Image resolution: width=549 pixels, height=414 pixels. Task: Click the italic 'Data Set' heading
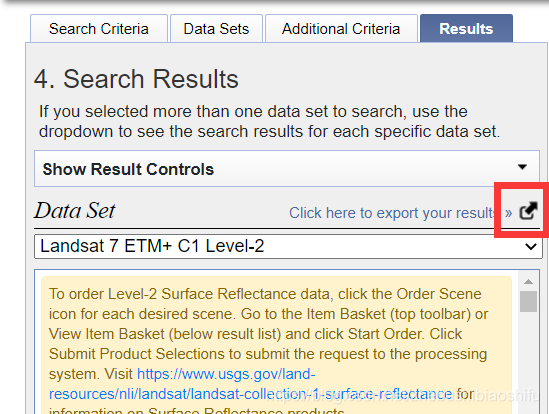[75, 211]
